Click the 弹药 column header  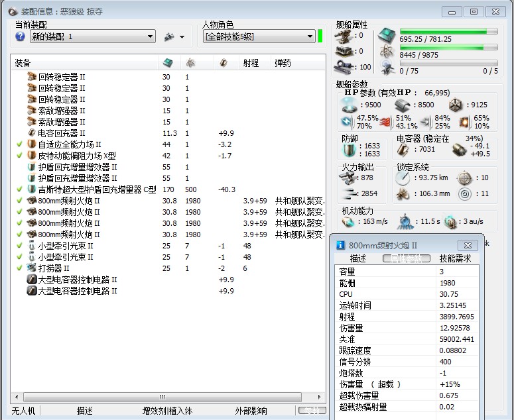(x=297, y=63)
